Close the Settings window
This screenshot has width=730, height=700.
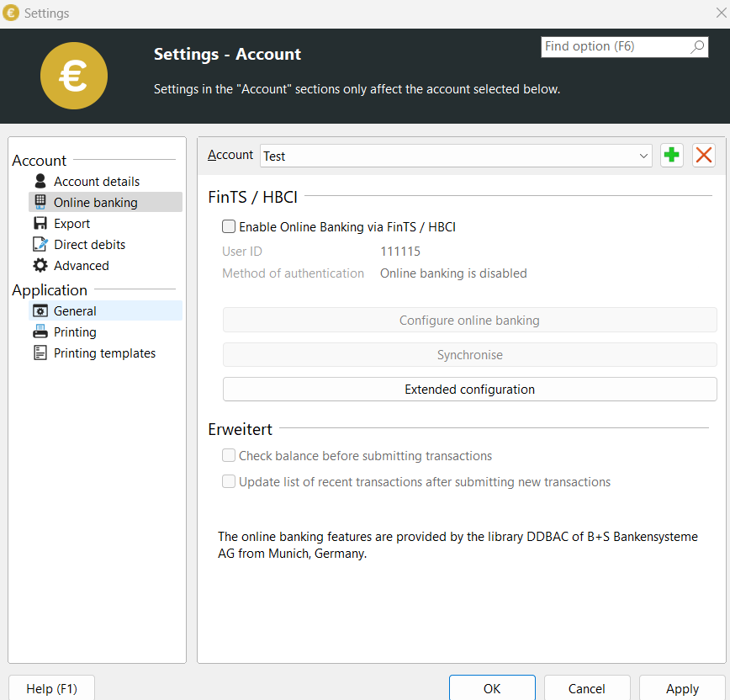(721, 13)
